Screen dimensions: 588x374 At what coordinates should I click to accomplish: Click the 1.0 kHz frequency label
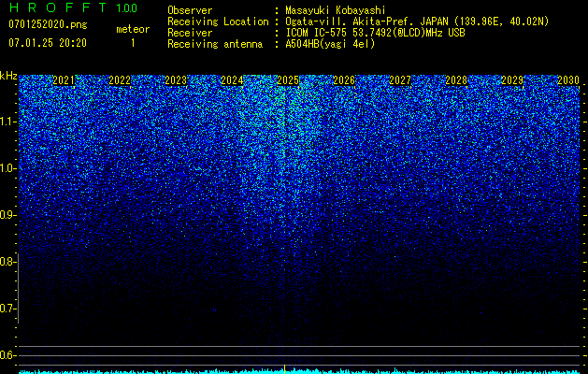pyautogui.click(x=7, y=168)
